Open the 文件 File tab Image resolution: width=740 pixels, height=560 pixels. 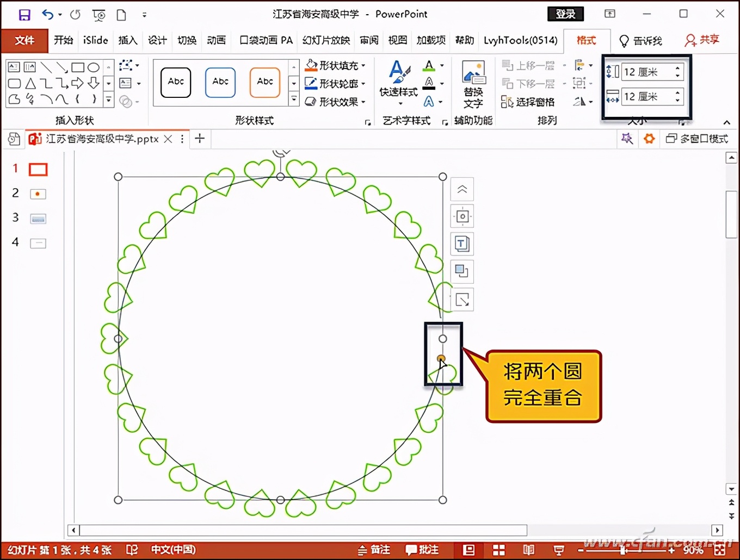click(24, 40)
